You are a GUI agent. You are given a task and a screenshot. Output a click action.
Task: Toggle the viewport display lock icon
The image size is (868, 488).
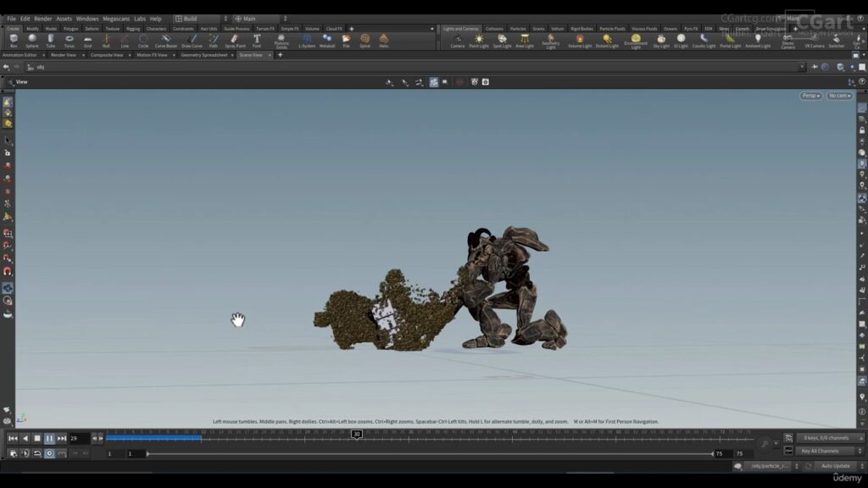[x=862, y=130]
